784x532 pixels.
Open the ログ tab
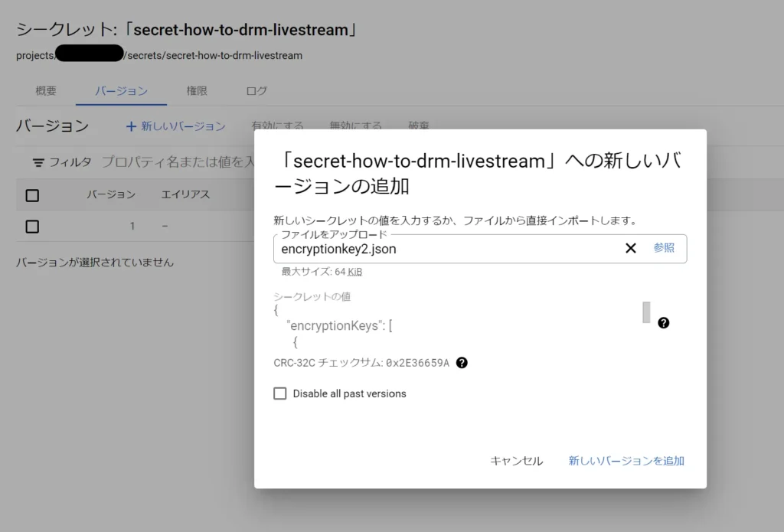pyautogui.click(x=257, y=91)
